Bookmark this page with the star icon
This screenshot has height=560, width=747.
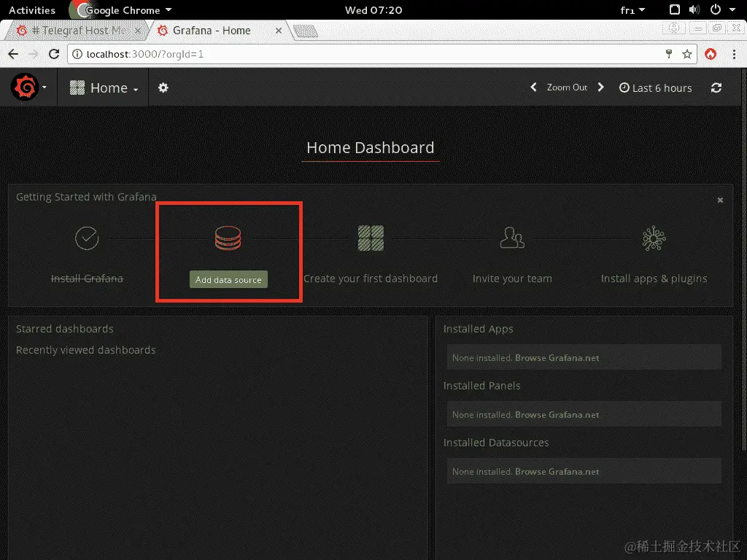point(687,54)
